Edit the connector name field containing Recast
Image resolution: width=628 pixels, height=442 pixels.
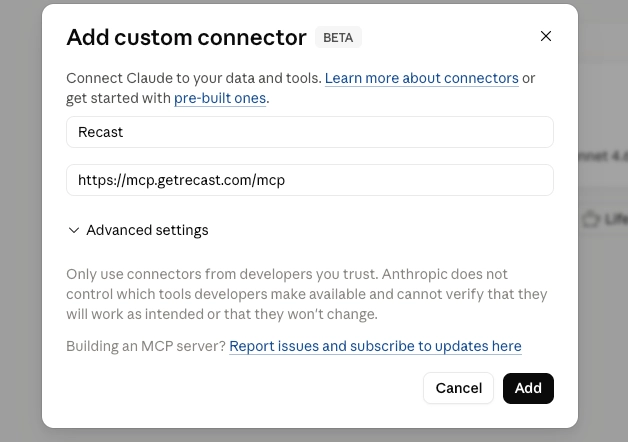310,132
